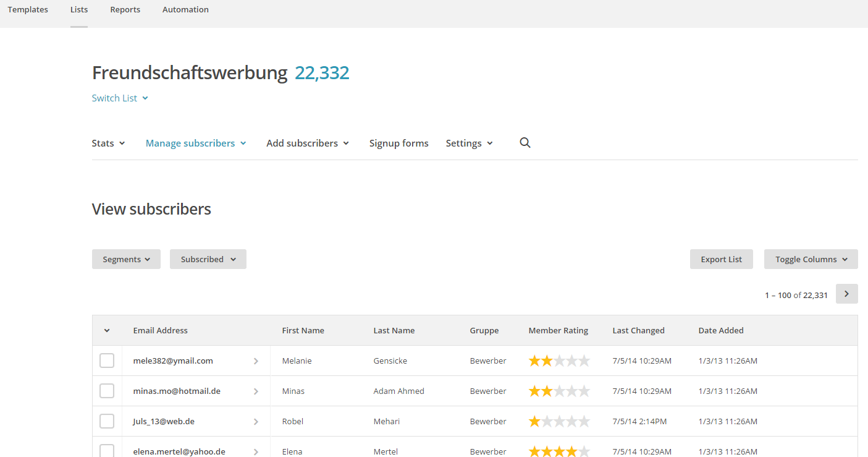The height and width of the screenshot is (457, 868).
Task: Go to next page of subscribers
Action: (x=846, y=294)
